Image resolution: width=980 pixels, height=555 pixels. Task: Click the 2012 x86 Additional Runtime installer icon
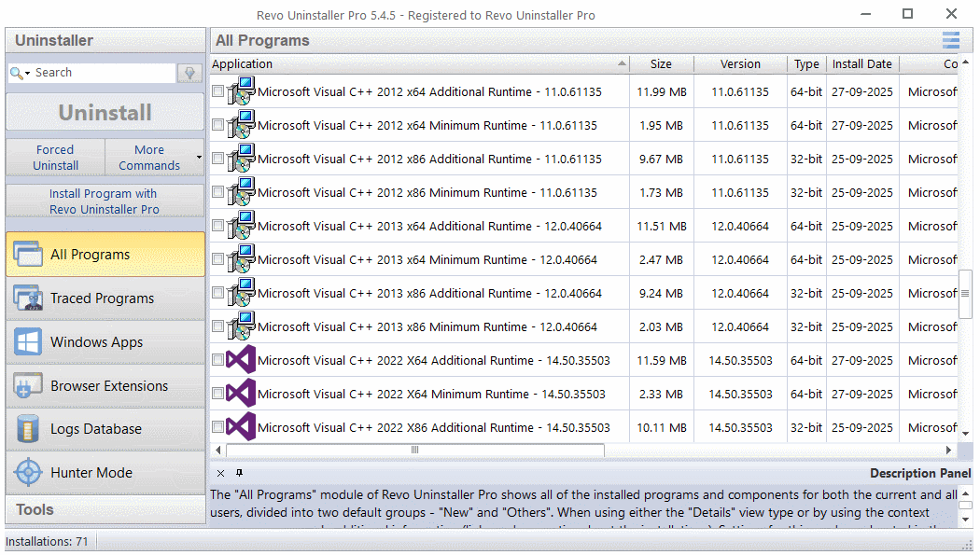[x=241, y=159]
